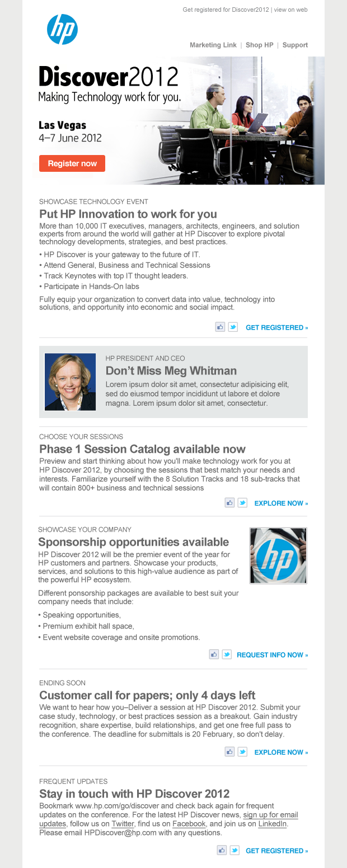Open the Support header link
Screen dimensions: 347x868
point(295,45)
